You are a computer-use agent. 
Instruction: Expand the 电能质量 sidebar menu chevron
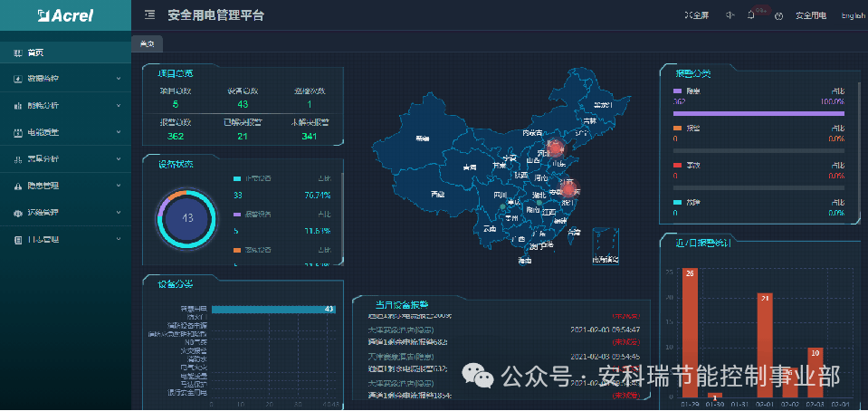tap(119, 132)
